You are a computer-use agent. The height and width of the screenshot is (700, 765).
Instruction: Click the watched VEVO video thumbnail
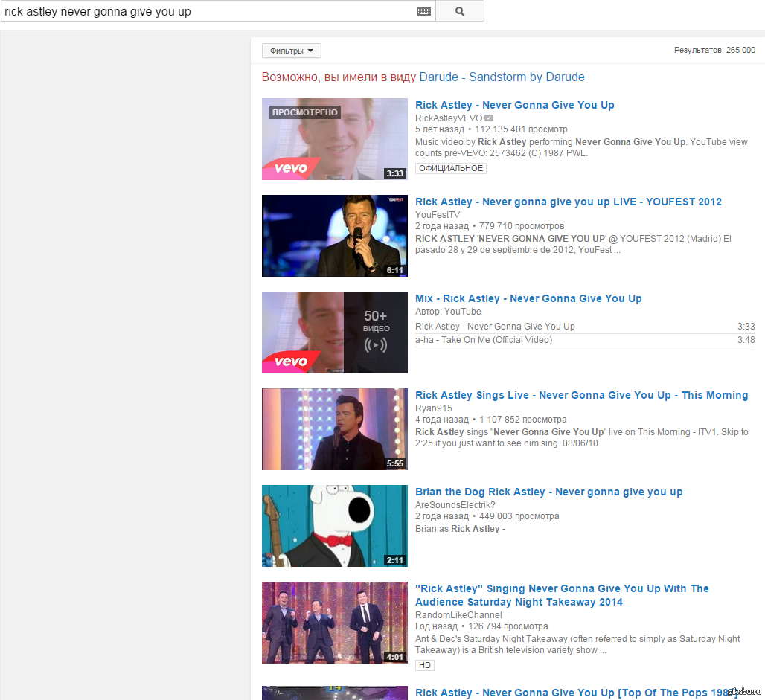(x=334, y=139)
